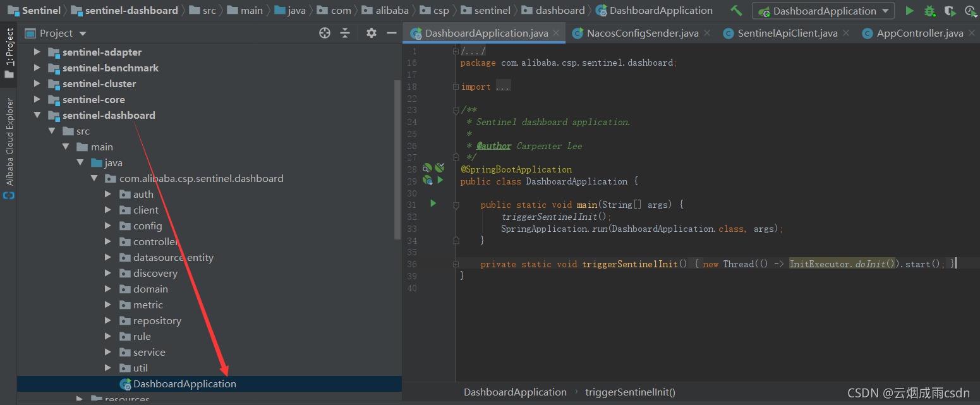Click the triggerSentinelInit() editor breadcrumb
This screenshot has width=980, height=405.
click(630, 392)
